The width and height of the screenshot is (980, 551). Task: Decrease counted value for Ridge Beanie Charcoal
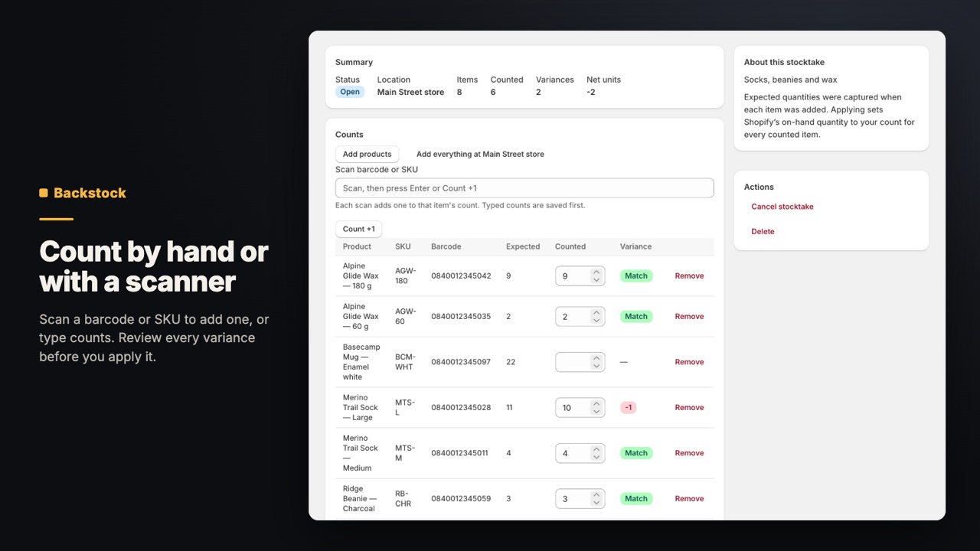coord(596,503)
